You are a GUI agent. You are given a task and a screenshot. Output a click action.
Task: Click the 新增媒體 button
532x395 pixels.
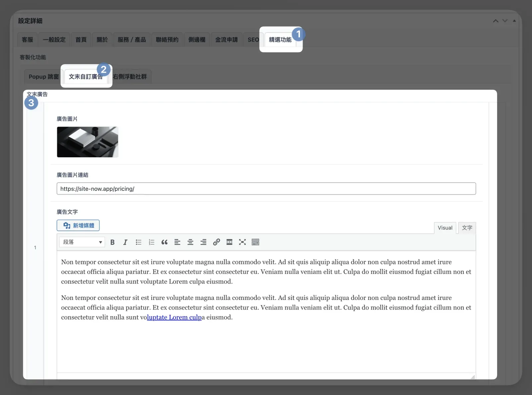78,225
